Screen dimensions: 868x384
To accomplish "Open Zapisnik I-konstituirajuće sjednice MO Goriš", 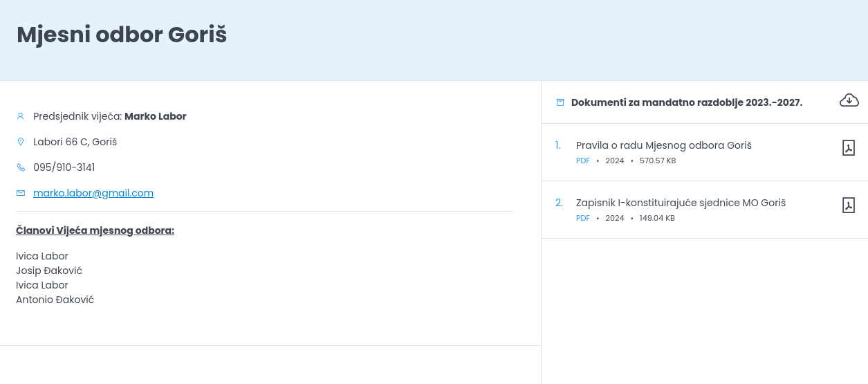I will point(681,203).
